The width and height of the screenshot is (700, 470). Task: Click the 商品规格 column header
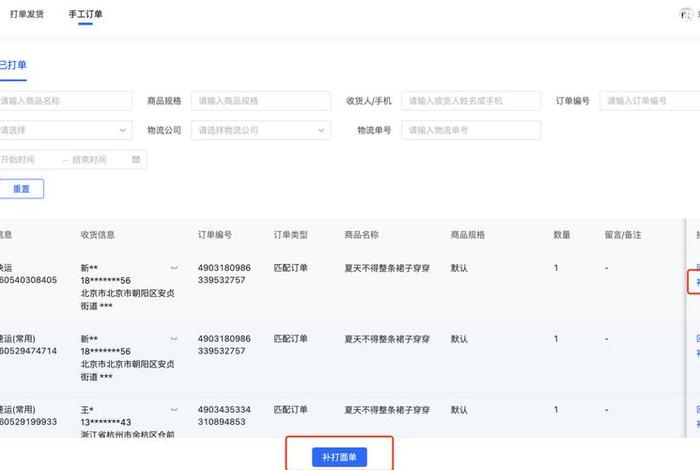point(468,235)
